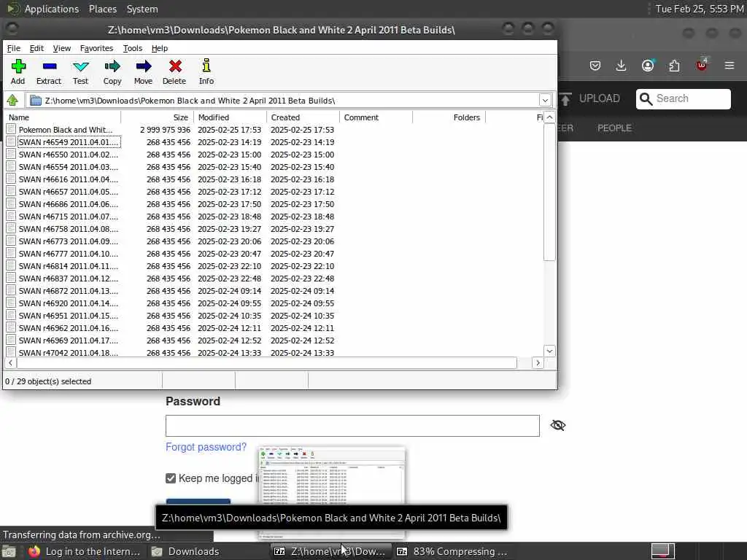Toggle password visibility eye icon

click(x=557, y=425)
